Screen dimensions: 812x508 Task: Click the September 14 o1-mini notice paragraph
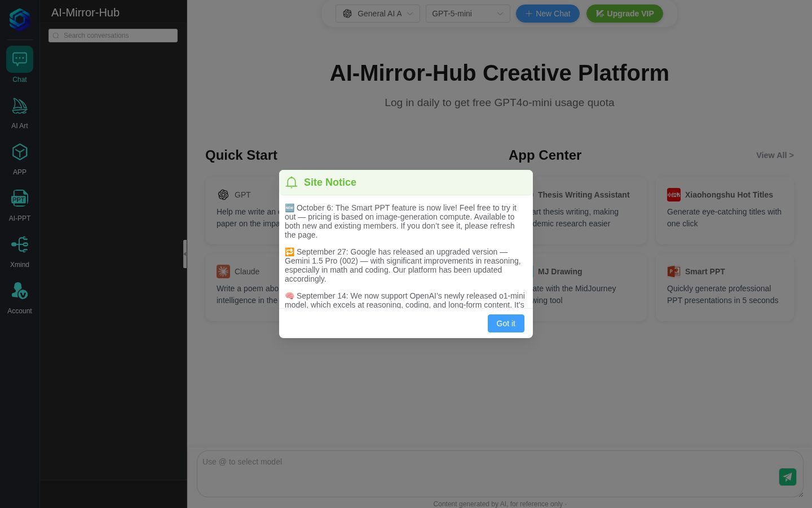tap(405, 300)
